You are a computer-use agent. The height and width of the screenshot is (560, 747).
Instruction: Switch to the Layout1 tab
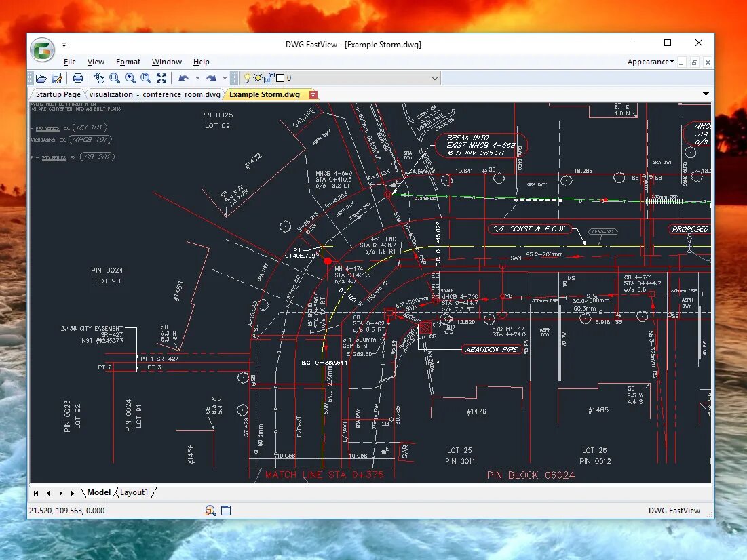pos(134,492)
